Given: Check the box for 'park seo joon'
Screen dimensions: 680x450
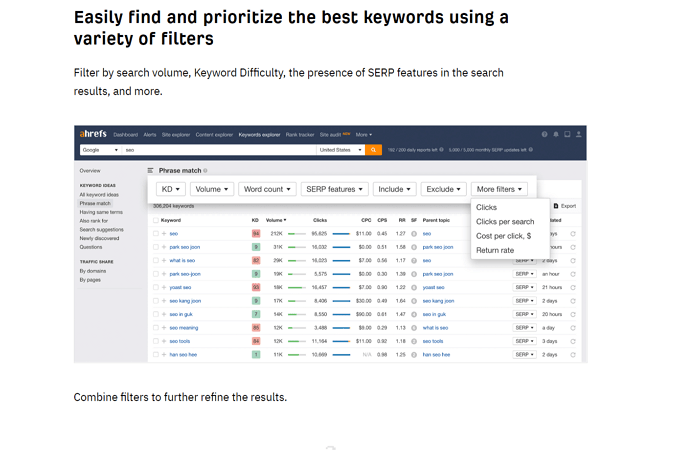Looking at the screenshot, I should click(x=156, y=247).
